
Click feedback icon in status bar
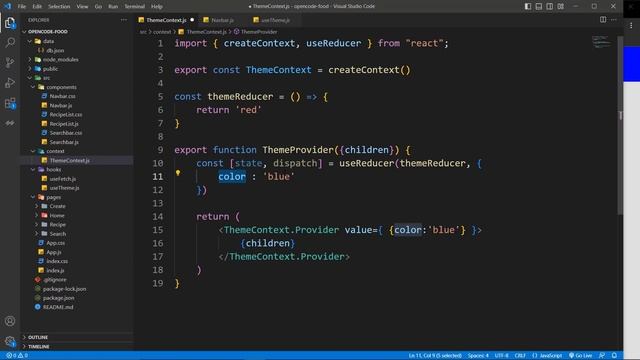point(602,356)
